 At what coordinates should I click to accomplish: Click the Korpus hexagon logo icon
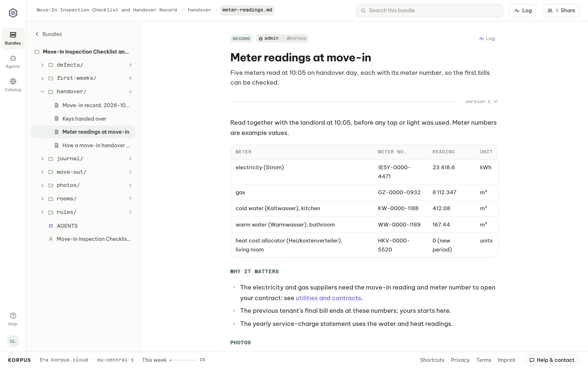(13, 13)
